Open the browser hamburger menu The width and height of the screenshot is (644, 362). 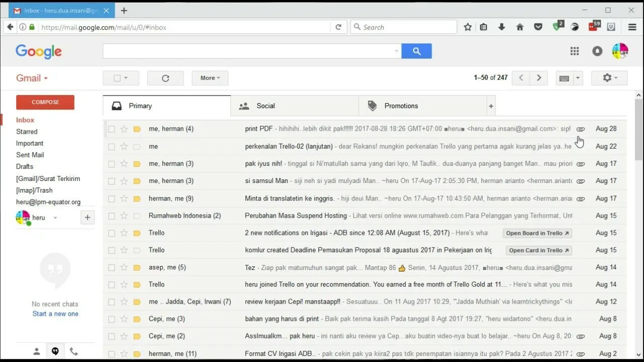632,27
